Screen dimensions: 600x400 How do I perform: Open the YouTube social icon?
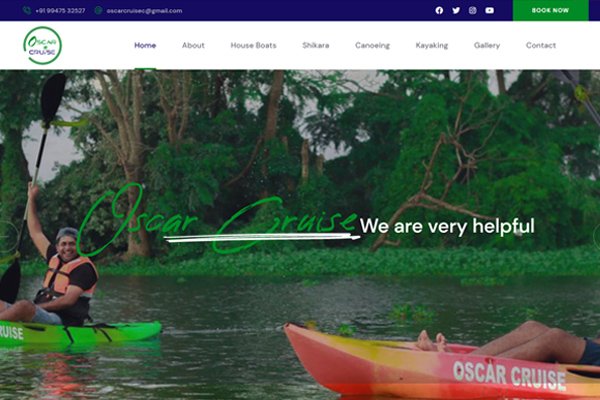489,10
